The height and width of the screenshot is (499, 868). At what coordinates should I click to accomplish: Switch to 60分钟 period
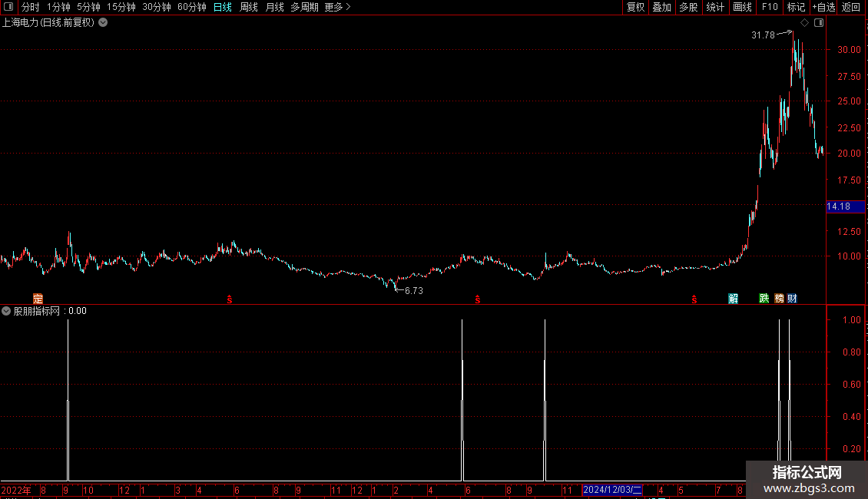click(192, 7)
